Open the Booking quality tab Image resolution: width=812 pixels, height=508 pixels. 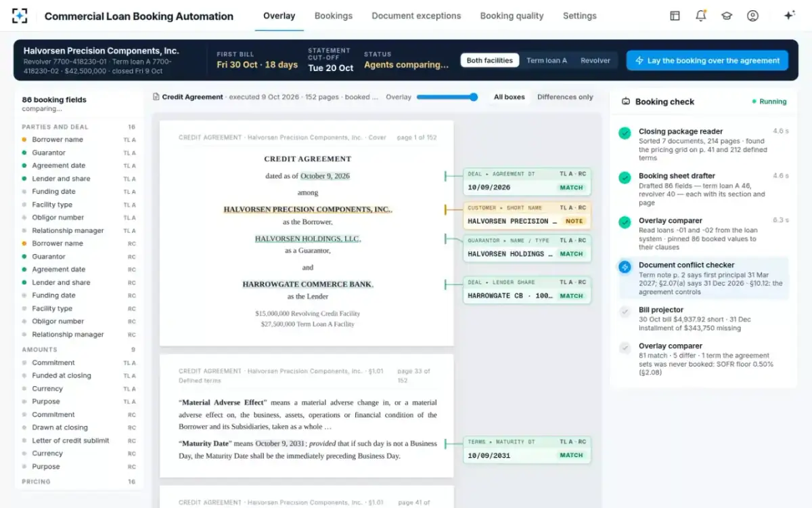[512, 16]
